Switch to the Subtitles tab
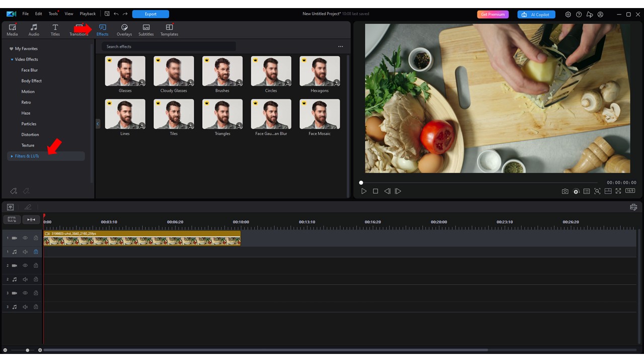Viewport: 644px width, 362px height. [x=146, y=30]
